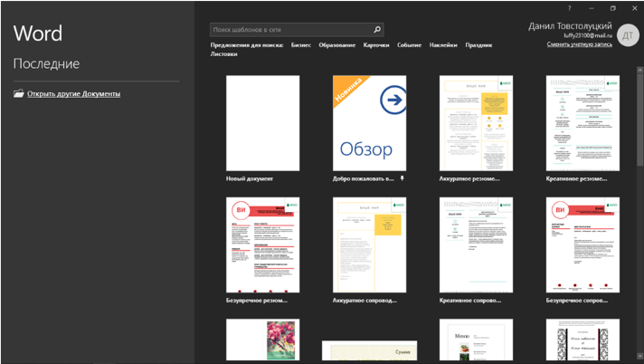Open the Открыть другие Документы link

click(x=74, y=94)
